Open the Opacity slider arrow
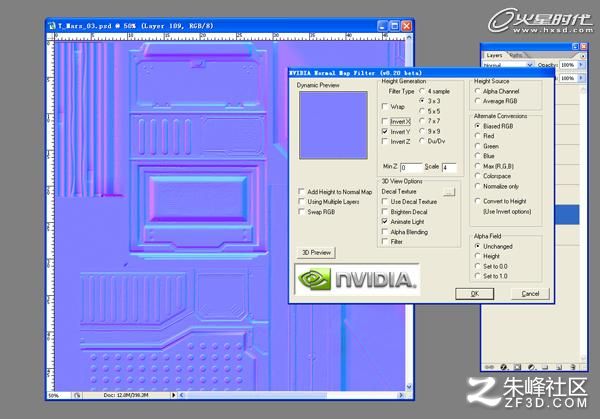Image resolution: width=600 pixels, height=419 pixels. tap(581, 65)
